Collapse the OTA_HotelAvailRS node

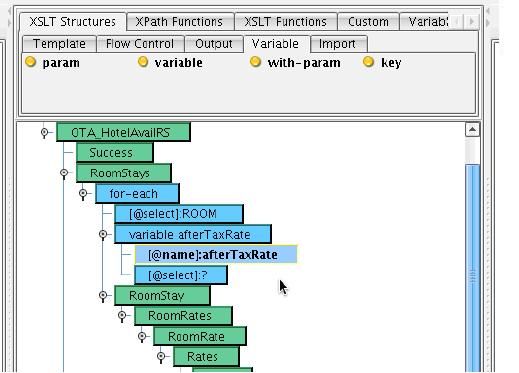click(x=44, y=133)
